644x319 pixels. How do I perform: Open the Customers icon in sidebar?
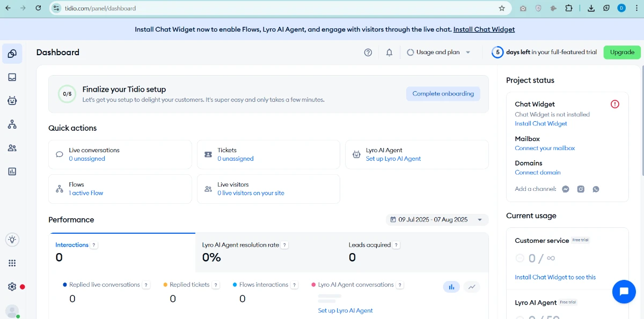tap(12, 148)
